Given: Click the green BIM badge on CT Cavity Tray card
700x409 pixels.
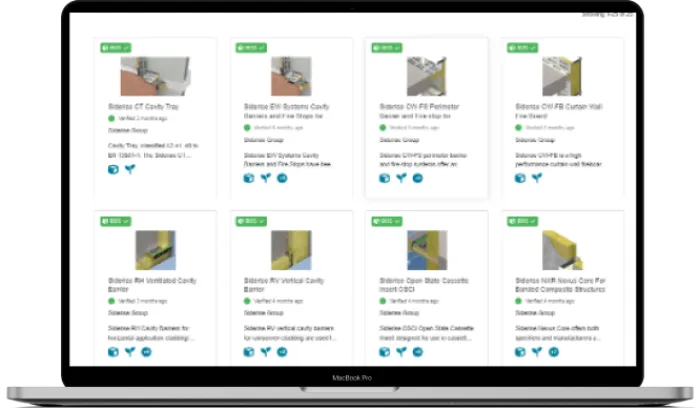Looking at the screenshot, I should click(116, 48).
